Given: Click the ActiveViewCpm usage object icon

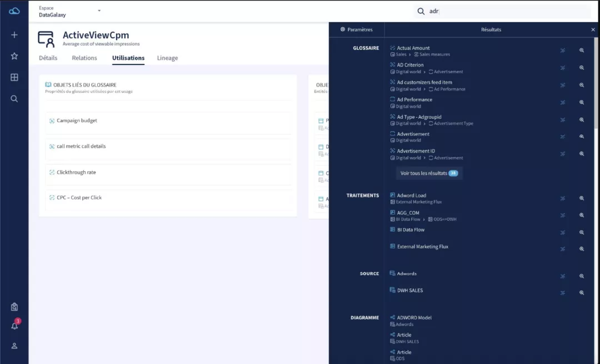Looking at the screenshot, I should (46, 39).
